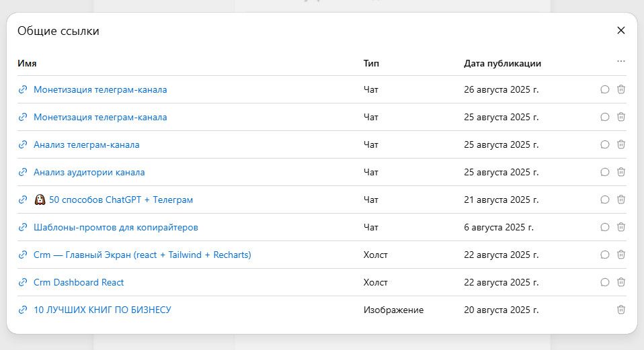The width and height of the screenshot is (644, 350).
Task: Click the chain icon beside Crm Dashboard React
Action: pos(23,282)
